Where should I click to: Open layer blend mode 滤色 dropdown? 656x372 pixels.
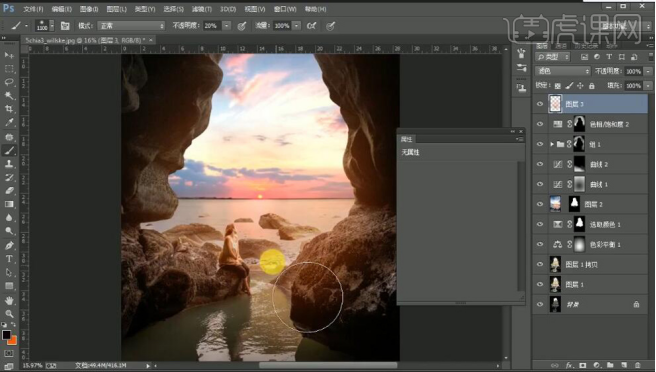point(563,71)
